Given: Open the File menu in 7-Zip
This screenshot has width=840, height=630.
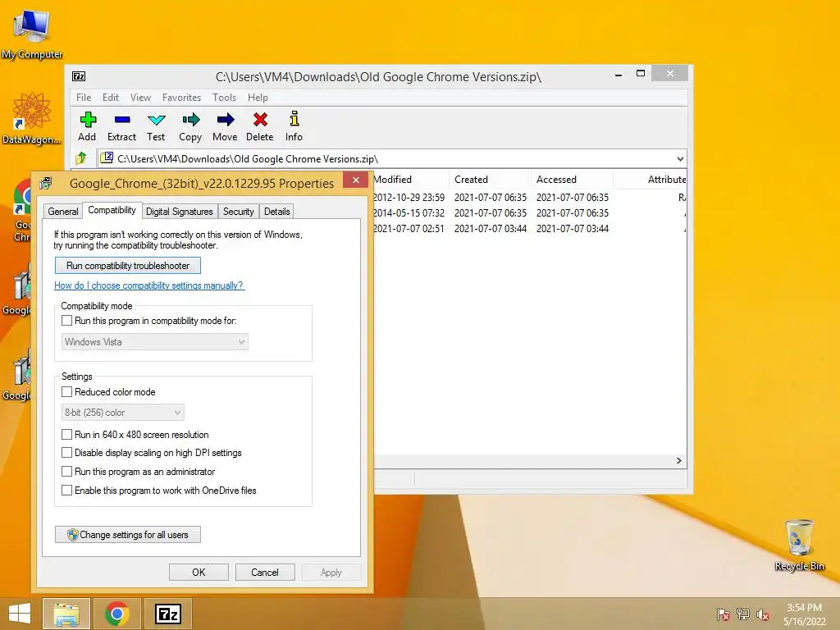Looking at the screenshot, I should tap(84, 98).
